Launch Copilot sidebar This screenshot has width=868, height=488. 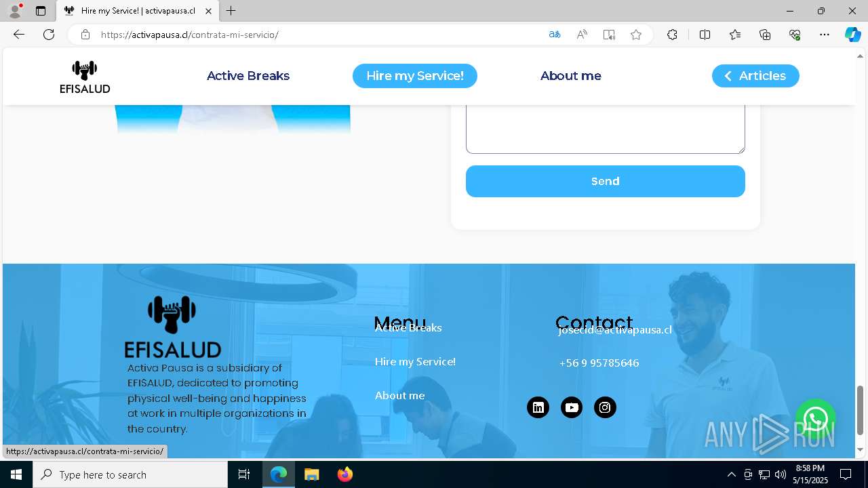(x=852, y=35)
